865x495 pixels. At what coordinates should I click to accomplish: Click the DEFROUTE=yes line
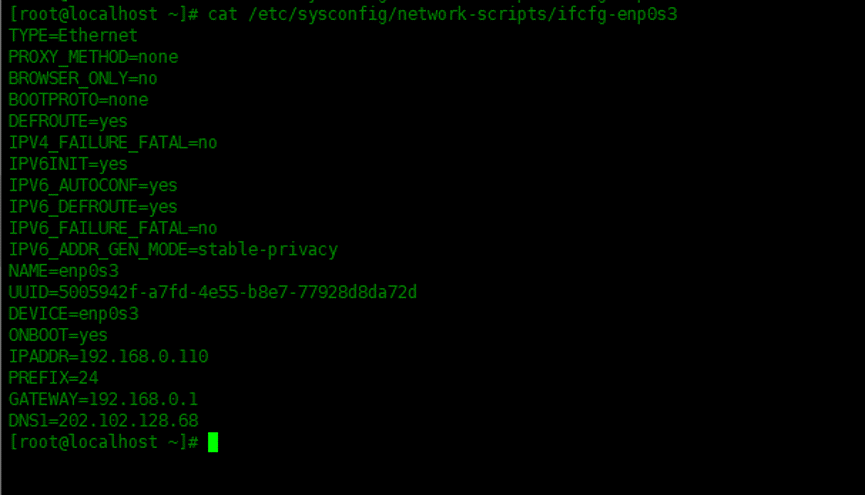[68, 121]
